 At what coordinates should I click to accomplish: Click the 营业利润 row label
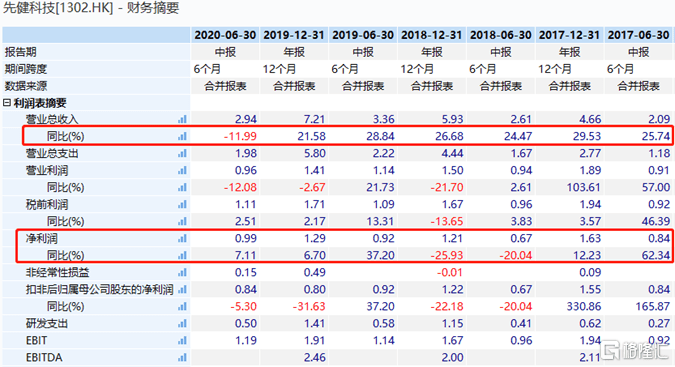[46, 170]
